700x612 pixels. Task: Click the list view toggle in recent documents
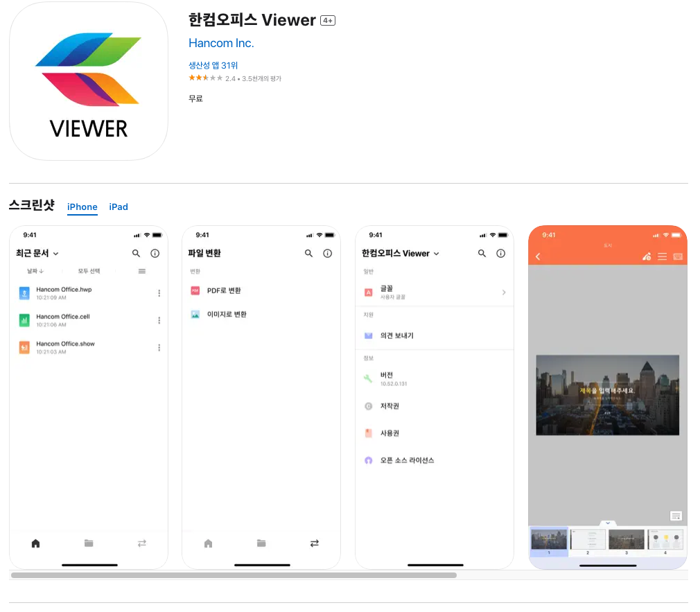tap(142, 271)
